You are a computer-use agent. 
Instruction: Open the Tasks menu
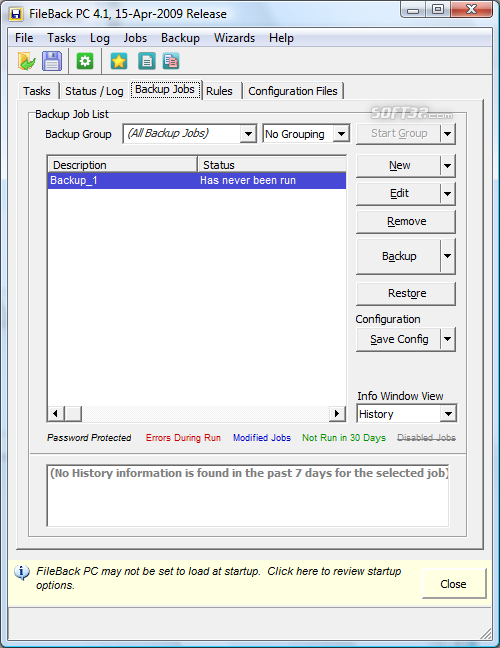click(x=61, y=38)
